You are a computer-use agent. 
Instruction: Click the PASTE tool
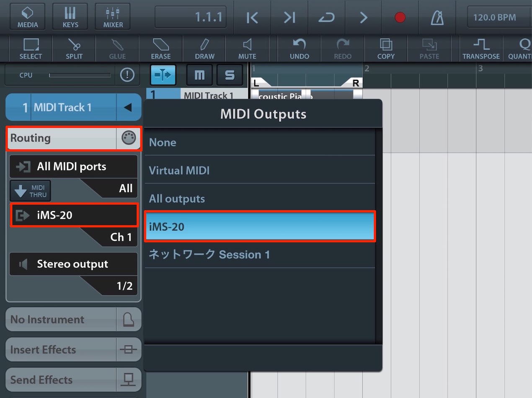(x=429, y=49)
